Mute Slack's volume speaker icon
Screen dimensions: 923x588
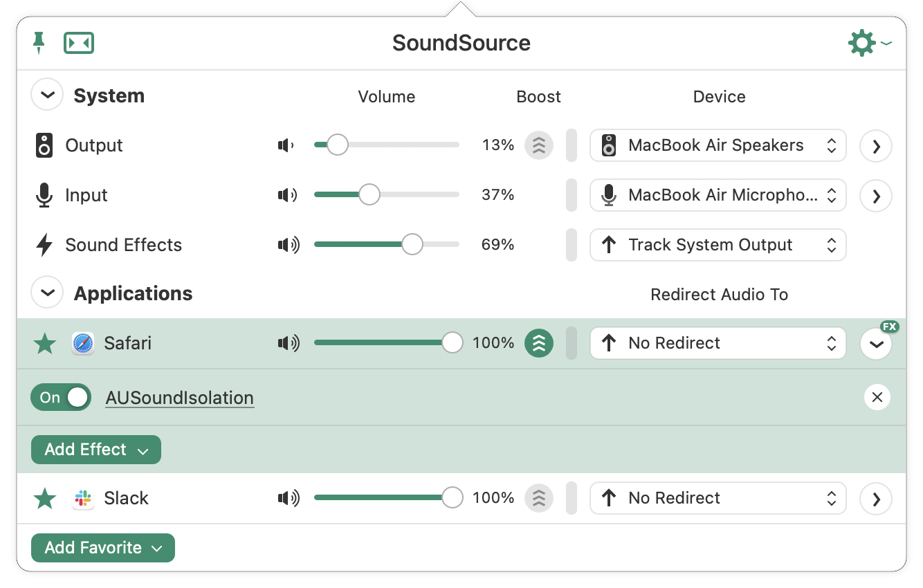pyautogui.click(x=289, y=498)
